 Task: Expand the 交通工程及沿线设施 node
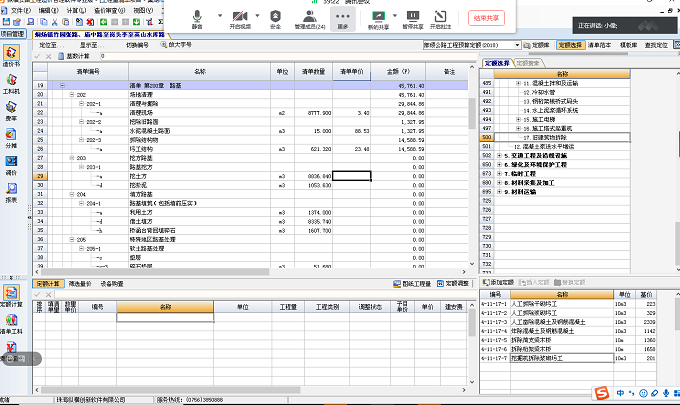click(499, 155)
